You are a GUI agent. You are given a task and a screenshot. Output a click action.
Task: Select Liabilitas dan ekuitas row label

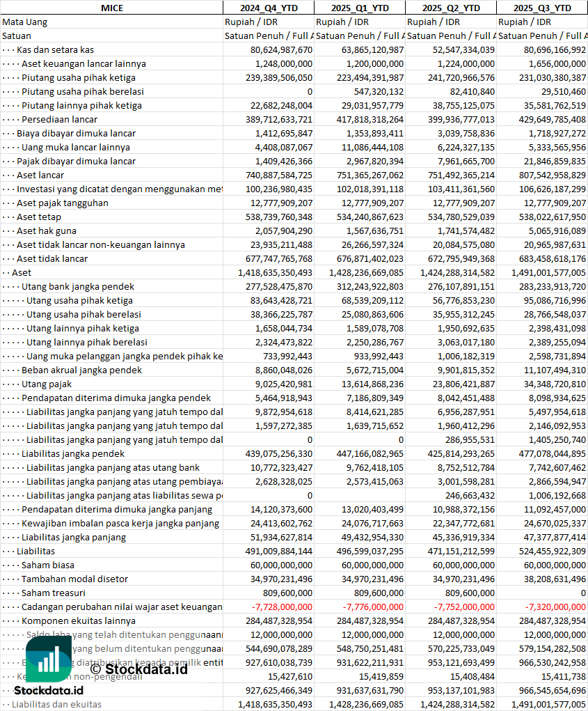pos(56,705)
